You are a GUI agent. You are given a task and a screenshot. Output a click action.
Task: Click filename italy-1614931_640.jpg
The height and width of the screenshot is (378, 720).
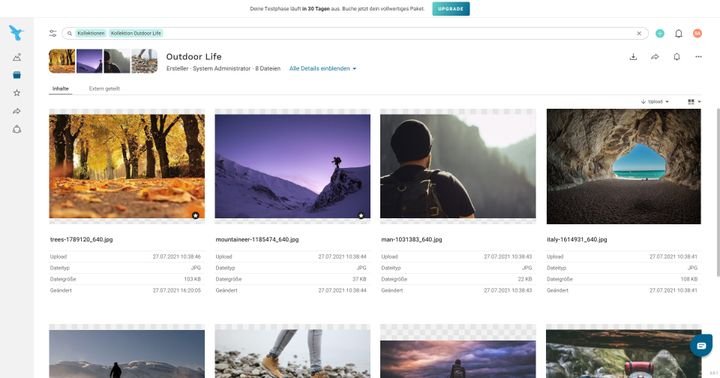click(577, 239)
